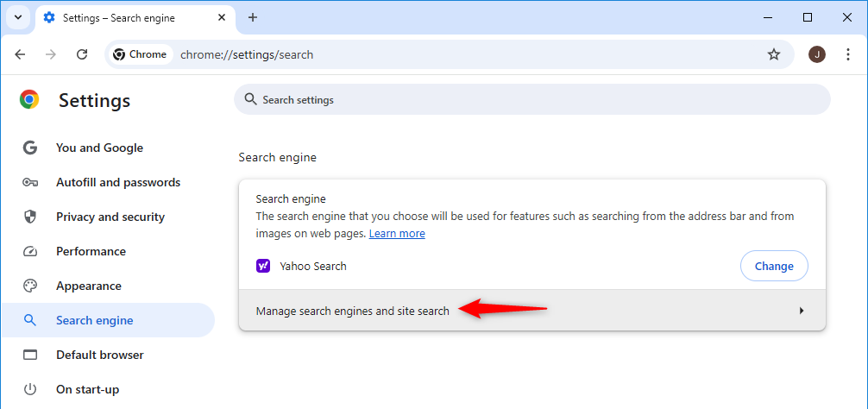868x409 pixels.
Task: Click the Privacy and security shield icon
Action: point(30,217)
